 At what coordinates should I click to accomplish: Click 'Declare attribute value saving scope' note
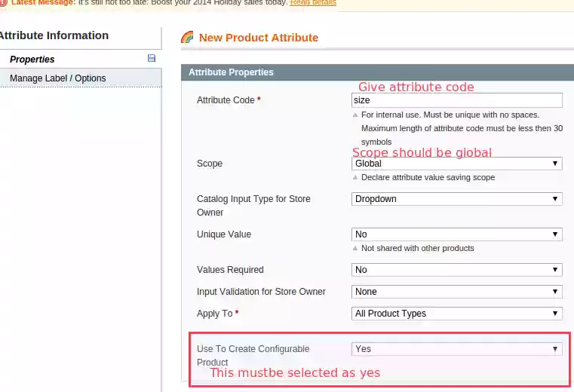pyautogui.click(x=428, y=177)
